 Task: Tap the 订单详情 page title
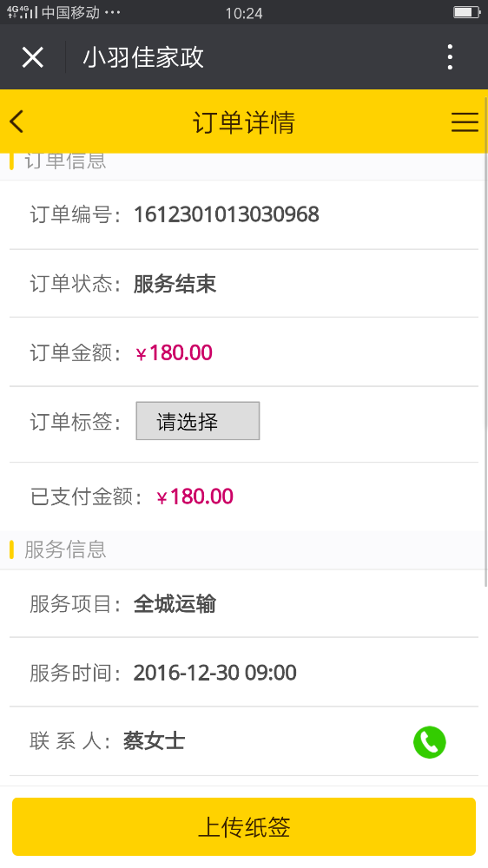click(x=244, y=122)
